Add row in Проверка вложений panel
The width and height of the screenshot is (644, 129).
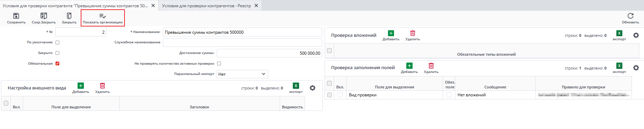tap(391, 33)
